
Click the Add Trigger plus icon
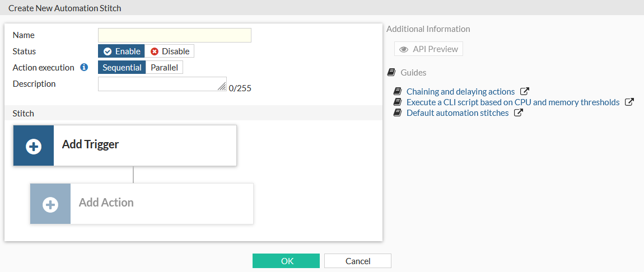pos(34,146)
